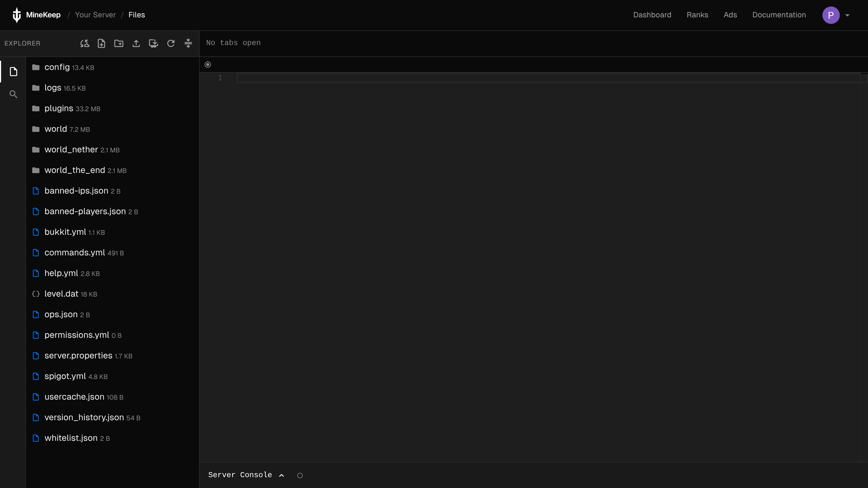The image size is (868, 488).
Task: Click the upload files icon
Action: (136, 43)
